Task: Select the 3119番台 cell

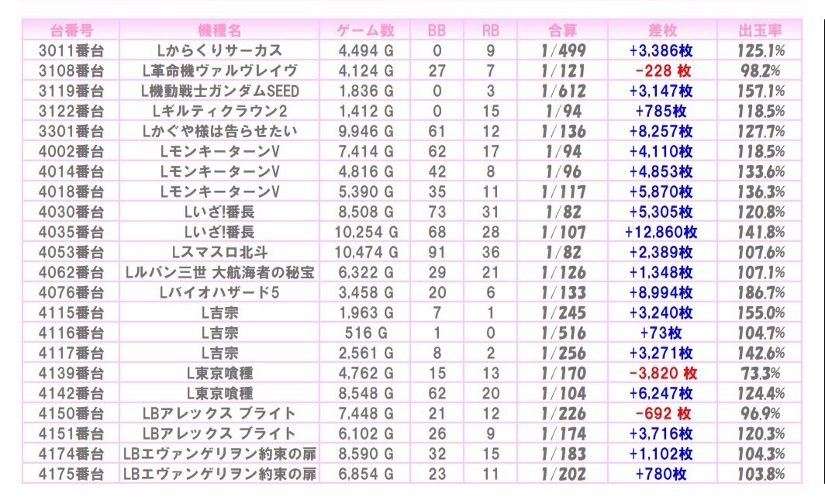Action: (x=71, y=91)
